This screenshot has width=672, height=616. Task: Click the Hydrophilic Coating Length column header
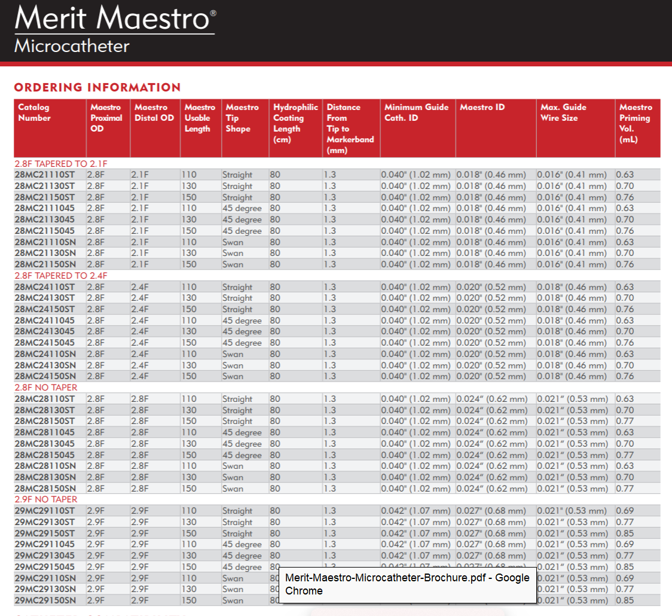tap(295, 123)
